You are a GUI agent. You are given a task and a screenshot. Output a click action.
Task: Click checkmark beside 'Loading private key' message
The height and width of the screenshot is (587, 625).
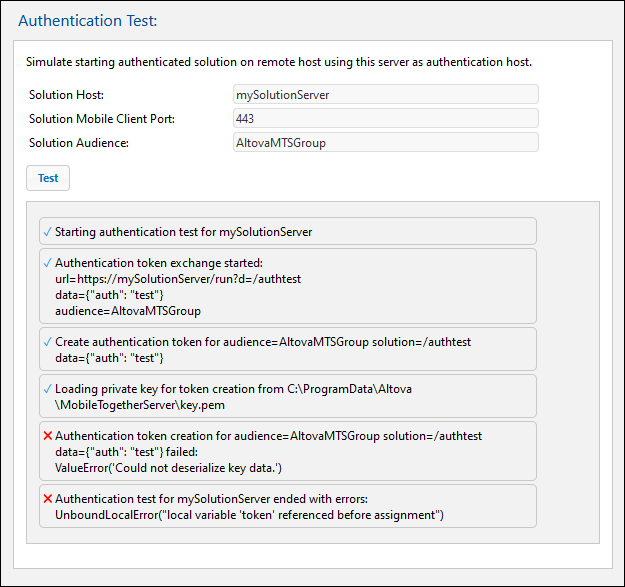pos(47,389)
